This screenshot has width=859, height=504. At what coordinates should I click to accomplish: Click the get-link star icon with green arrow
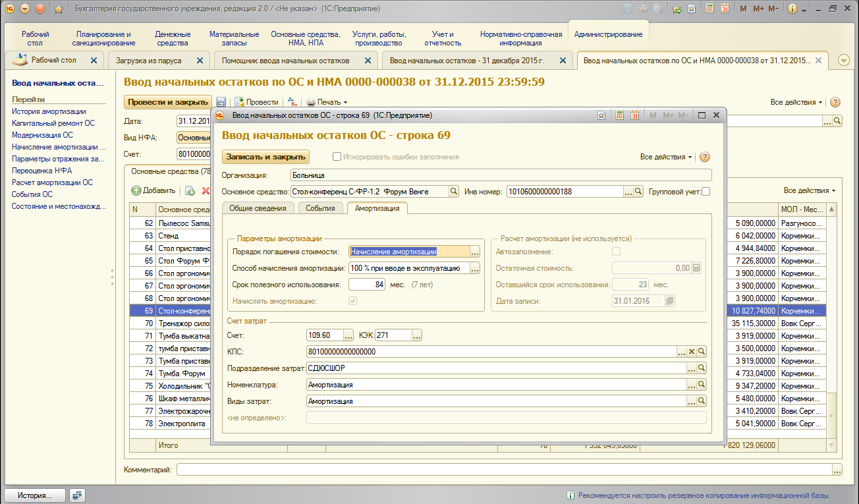coord(677,9)
